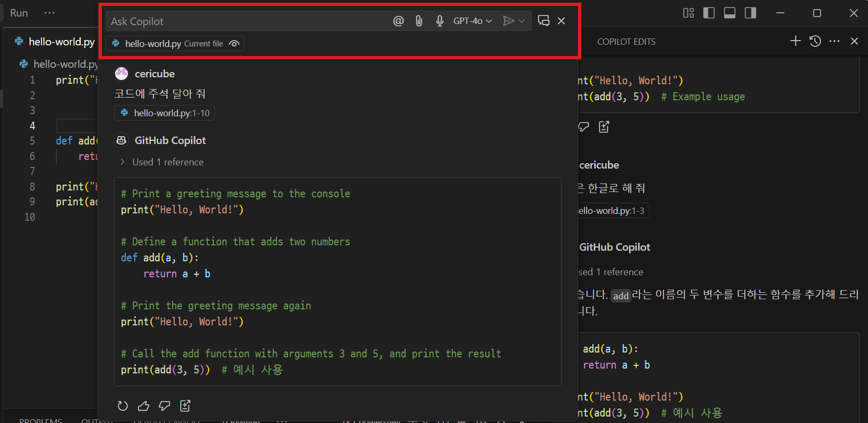868x423 pixels.
Task: Click comment '# Define a function that adds two numbers'
Action: coord(236,242)
